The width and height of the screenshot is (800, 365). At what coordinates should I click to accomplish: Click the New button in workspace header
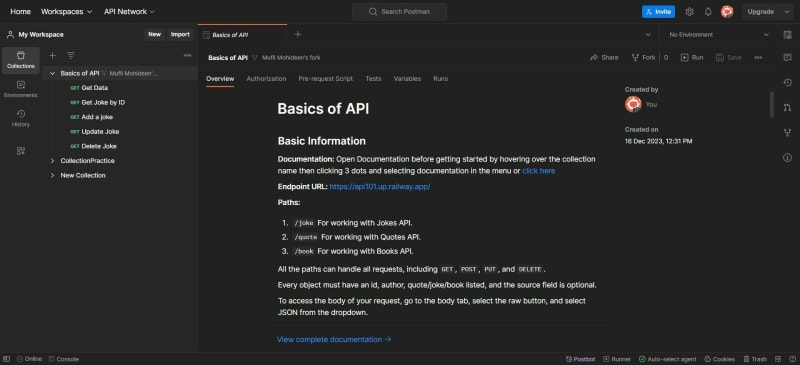pyautogui.click(x=155, y=35)
